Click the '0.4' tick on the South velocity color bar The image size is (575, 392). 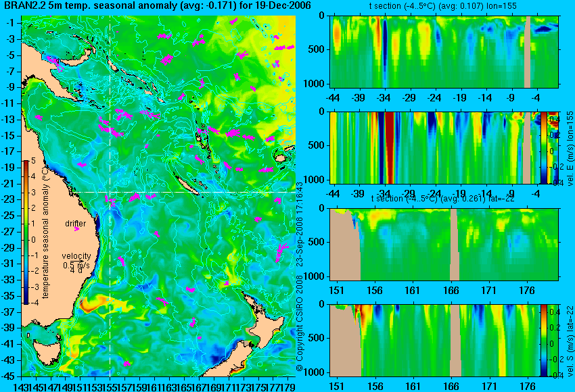tap(554, 312)
